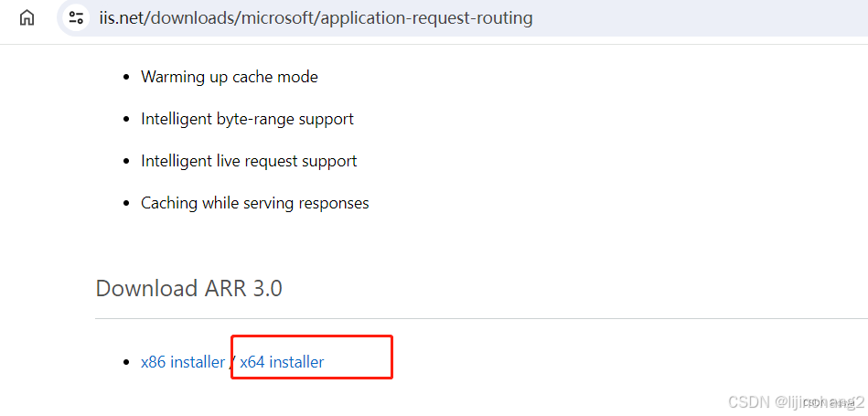Click the divider line under the Download heading

(457, 318)
